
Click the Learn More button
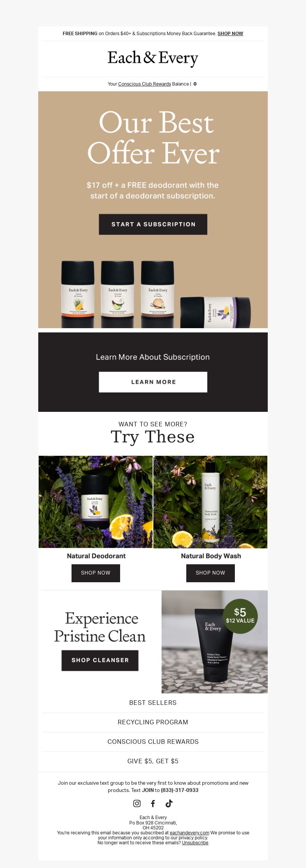tap(153, 382)
